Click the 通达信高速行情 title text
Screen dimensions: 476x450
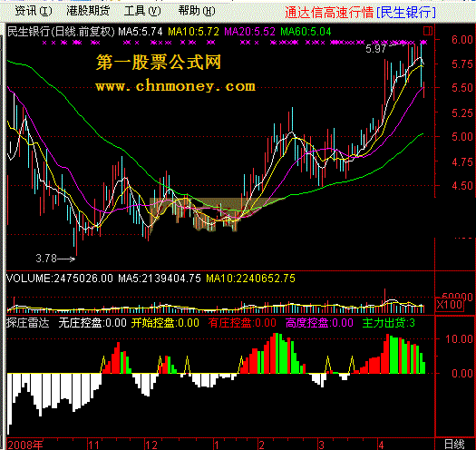click(329, 13)
